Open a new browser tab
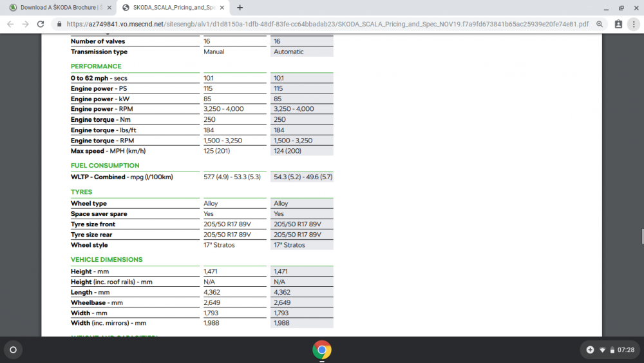 click(240, 7)
